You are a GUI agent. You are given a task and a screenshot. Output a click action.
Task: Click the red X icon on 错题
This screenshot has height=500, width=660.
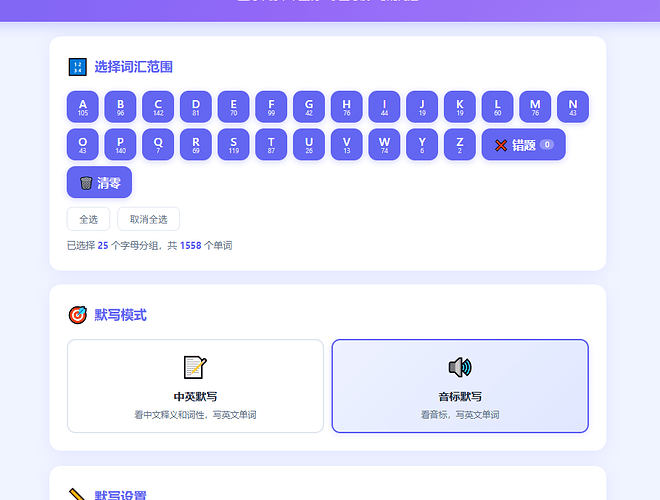point(501,145)
